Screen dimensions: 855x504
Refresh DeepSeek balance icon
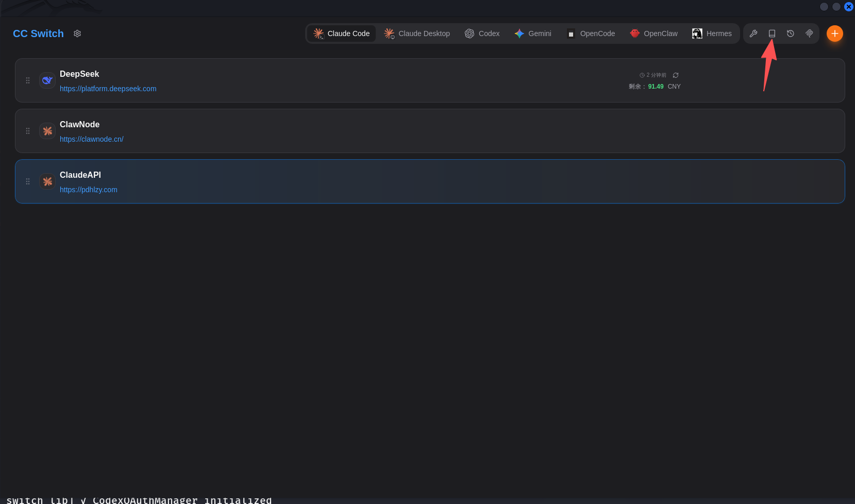pos(676,75)
